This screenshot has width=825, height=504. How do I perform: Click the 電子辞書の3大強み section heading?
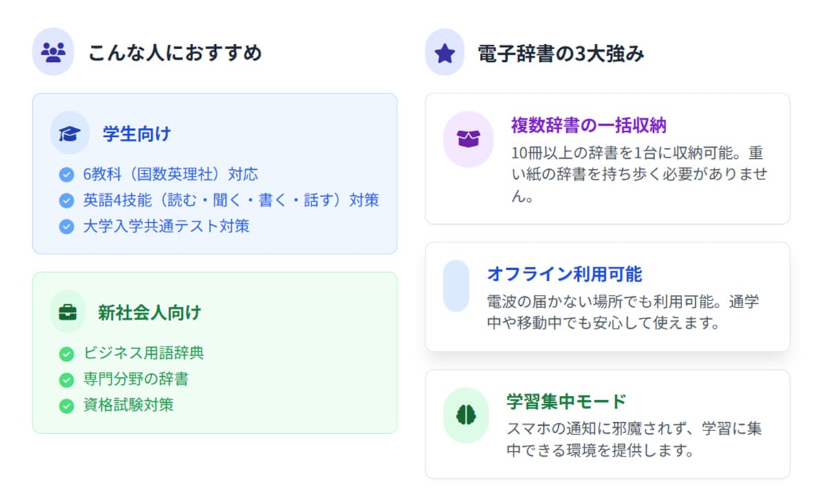tap(561, 53)
